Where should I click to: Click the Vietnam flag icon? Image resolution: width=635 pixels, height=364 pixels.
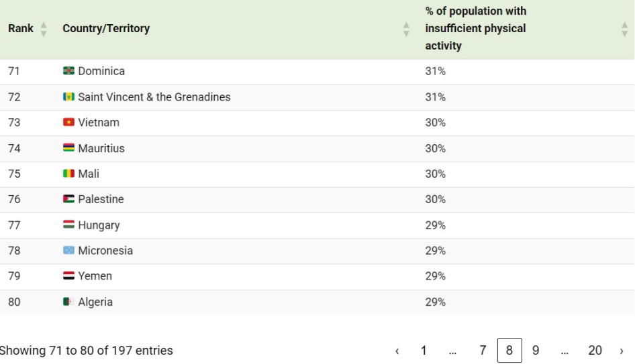pos(68,122)
